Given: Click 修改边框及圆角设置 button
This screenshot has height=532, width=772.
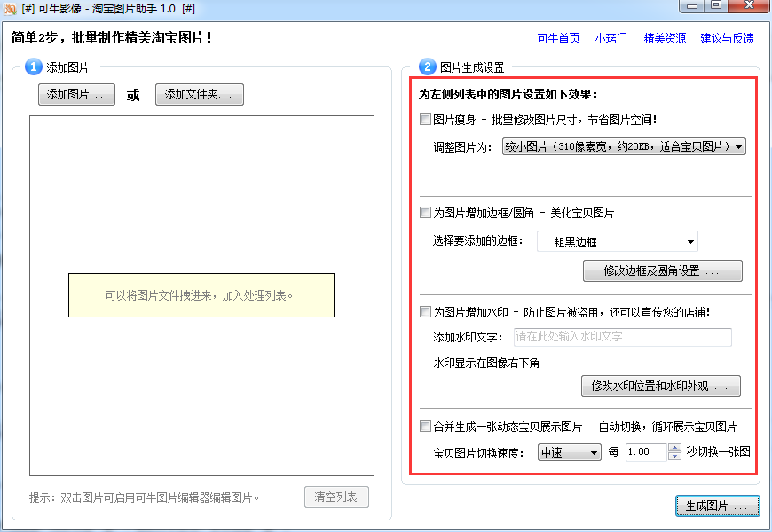Looking at the screenshot, I should (x=662, y=270).
